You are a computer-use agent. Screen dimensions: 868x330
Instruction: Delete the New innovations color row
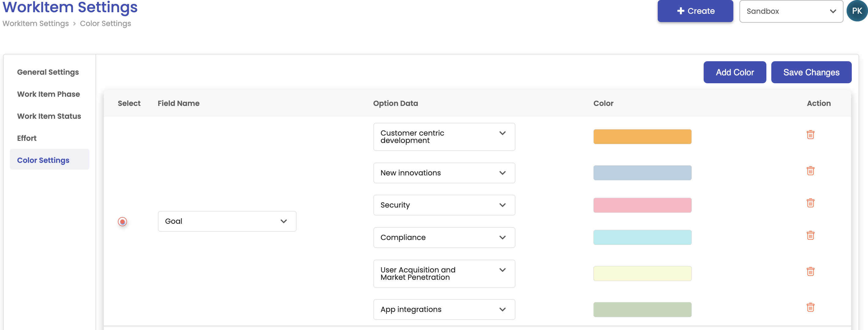(x=810, y=171)
